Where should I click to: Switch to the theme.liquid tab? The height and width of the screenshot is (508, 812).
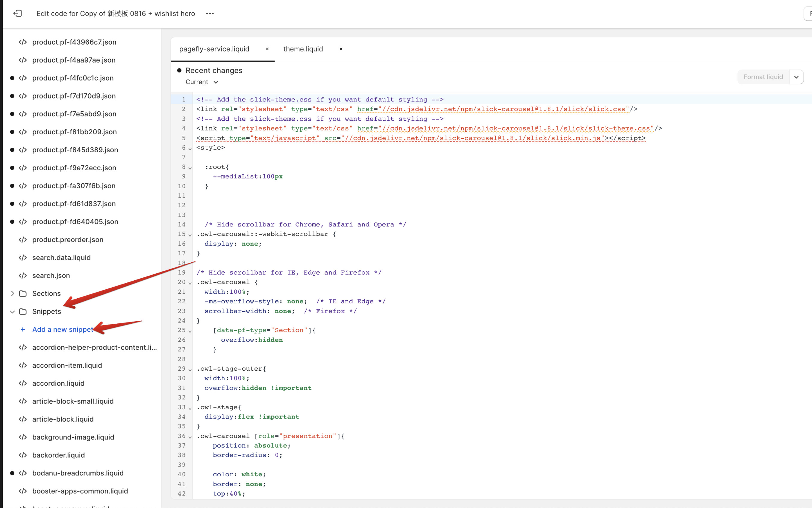(303, 49)
